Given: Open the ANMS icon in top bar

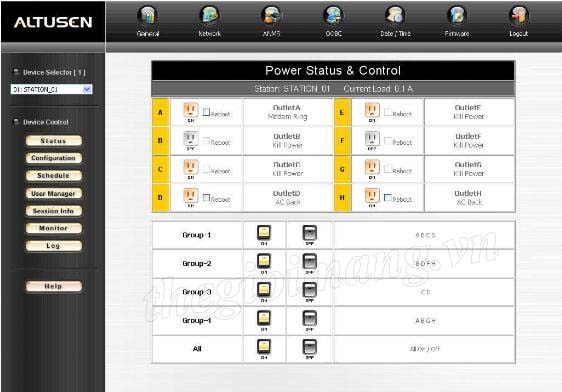Looking at the screenshot, I should pyautogui.click(x=271, y=16).
